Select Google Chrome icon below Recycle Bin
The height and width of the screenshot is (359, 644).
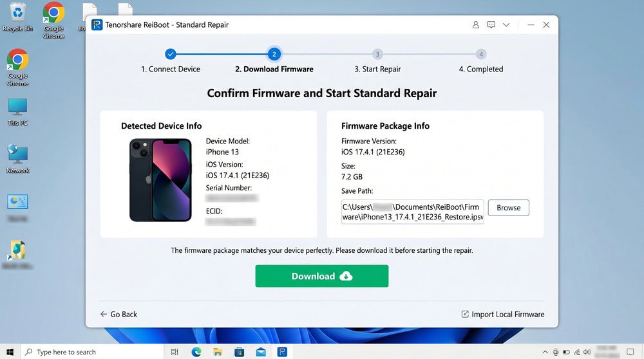pyautogui.click(x=17, y=68)
